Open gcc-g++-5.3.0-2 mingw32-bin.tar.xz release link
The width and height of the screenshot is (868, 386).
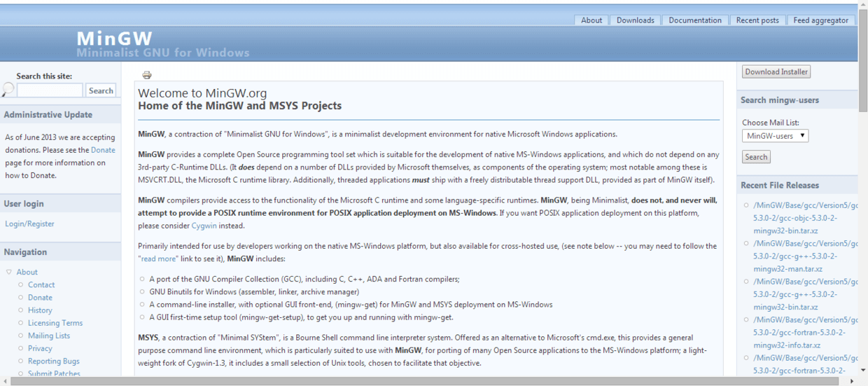[806, 294]
